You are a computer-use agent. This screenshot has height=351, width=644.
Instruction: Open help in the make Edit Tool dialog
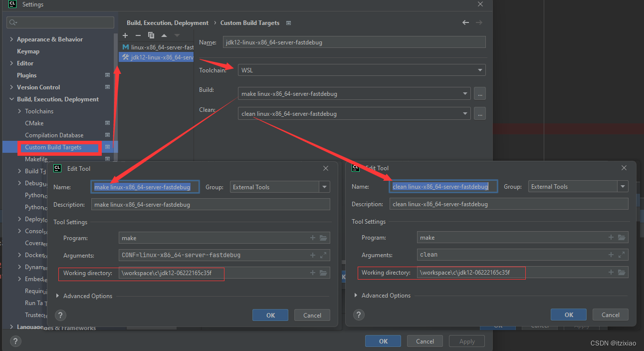pos(60,315)
